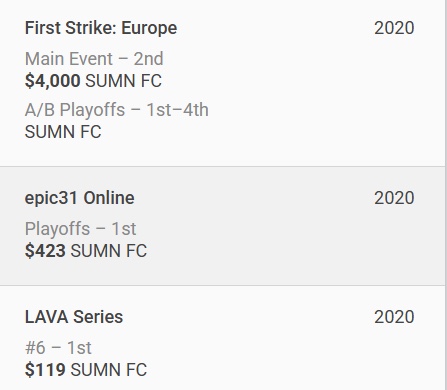447x390 pixels.
Task: Click SUMN FC next to $4,000
Action: coord(123,81)
